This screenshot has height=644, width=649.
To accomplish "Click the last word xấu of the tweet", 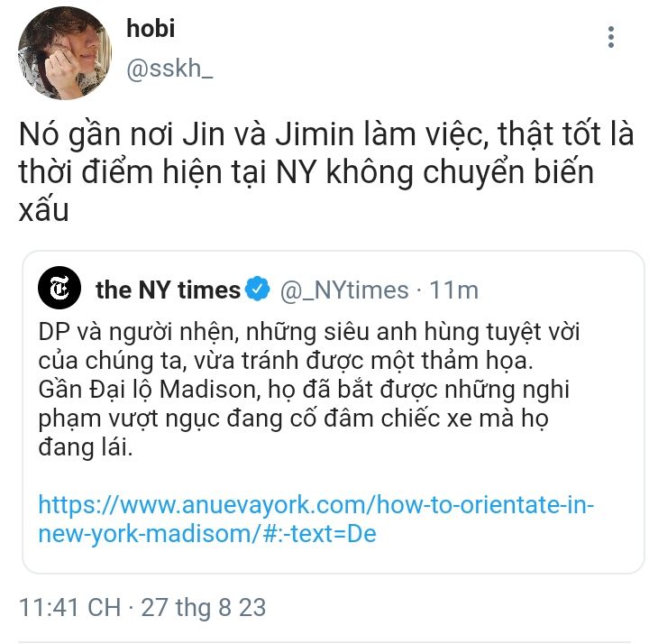I will 43,210.
